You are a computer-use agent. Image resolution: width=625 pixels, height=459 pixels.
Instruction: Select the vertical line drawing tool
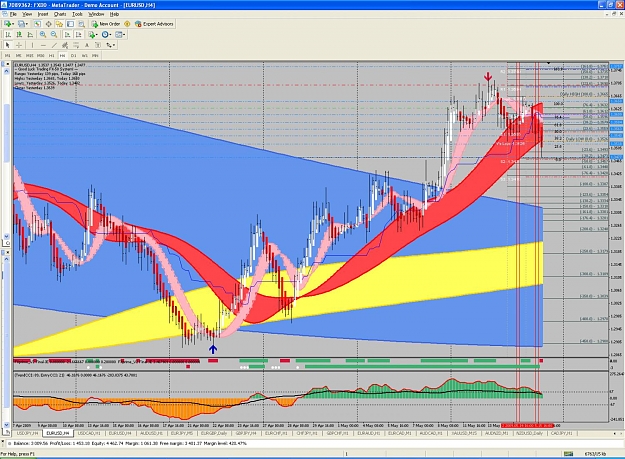tap(32, 45)
